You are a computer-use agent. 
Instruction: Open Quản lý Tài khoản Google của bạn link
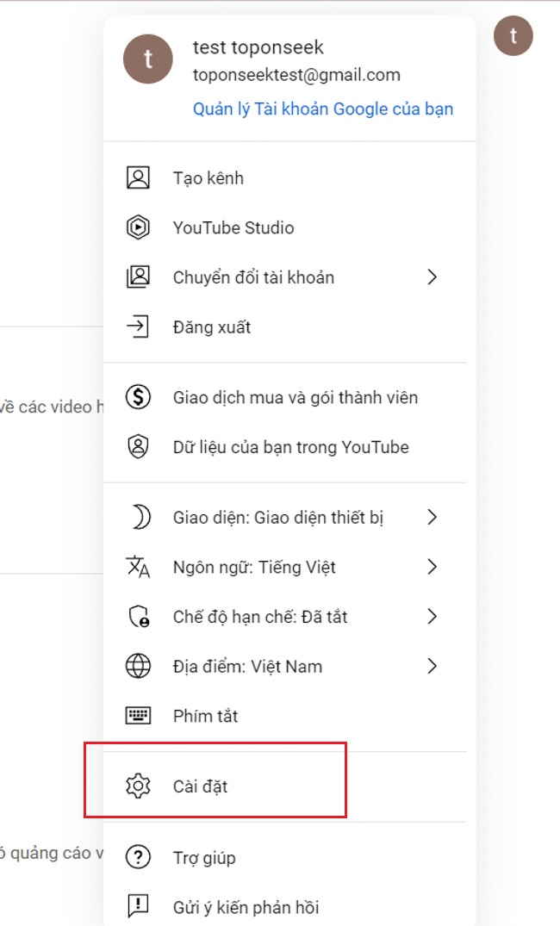click(320, 109)
